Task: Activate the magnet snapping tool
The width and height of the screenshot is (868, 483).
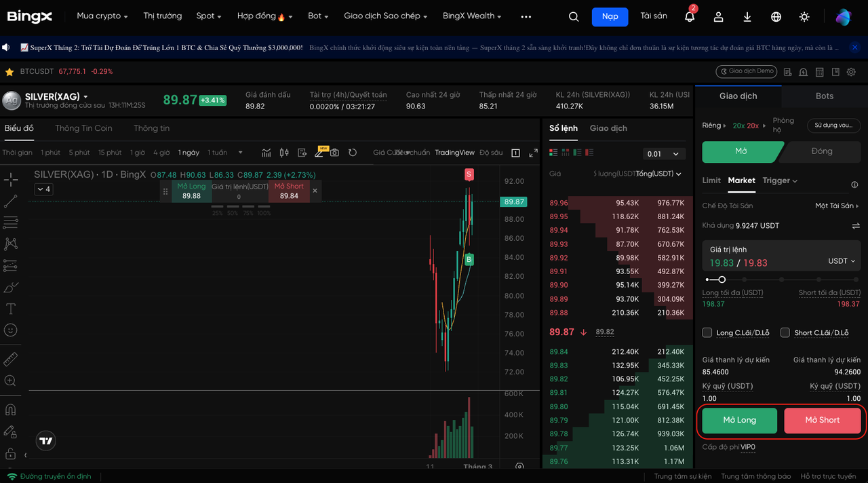Action: [x=11, y=410]
